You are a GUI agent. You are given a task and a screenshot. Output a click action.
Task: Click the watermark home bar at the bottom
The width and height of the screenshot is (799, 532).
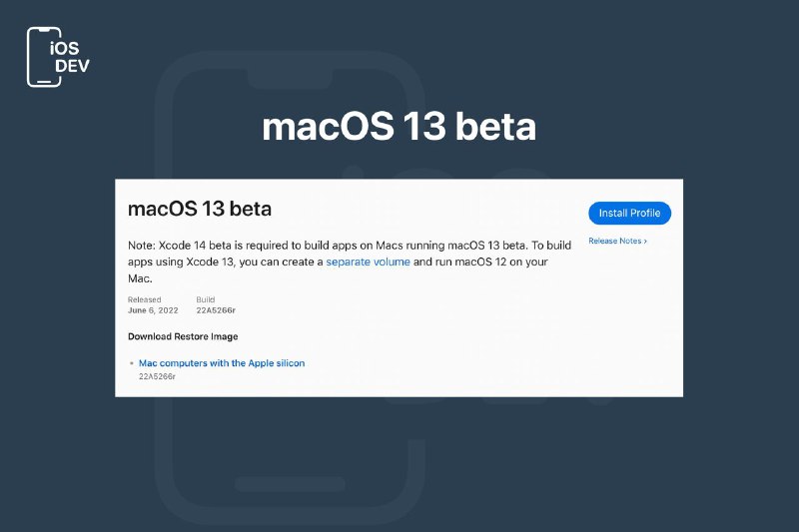(x=290, y=484)
